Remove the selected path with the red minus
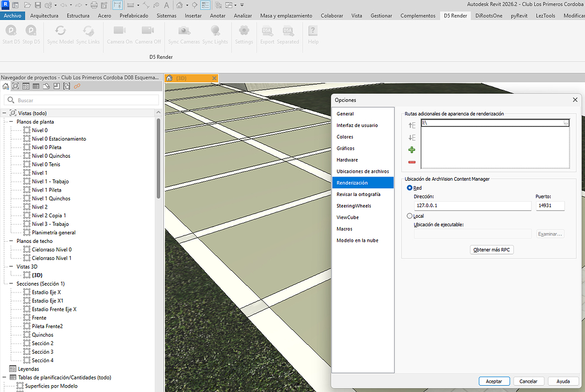The image size is (585, 392). [411, 162]
